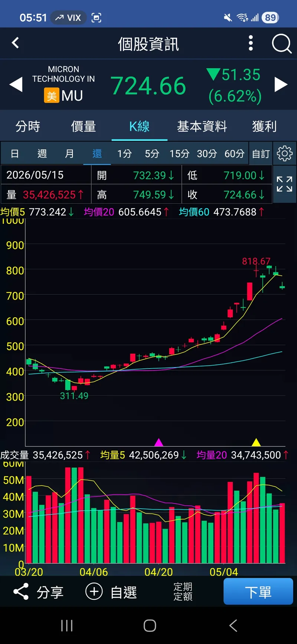Tap the battery indicator showing 89
Screen dimensions: 297x644
click(x=270, y=17)
